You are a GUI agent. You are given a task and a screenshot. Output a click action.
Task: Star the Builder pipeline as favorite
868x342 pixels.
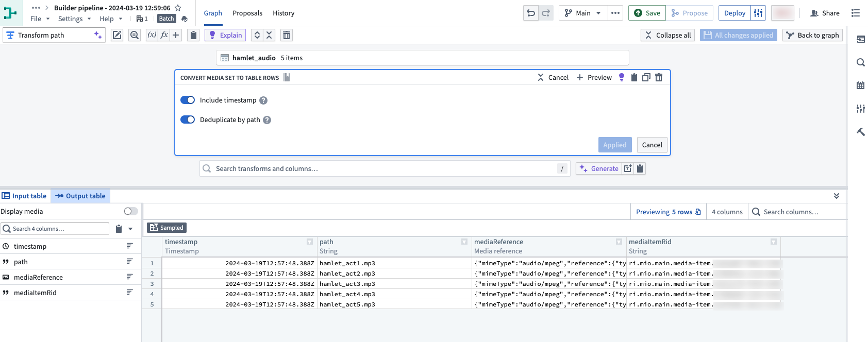pos(178,8)
